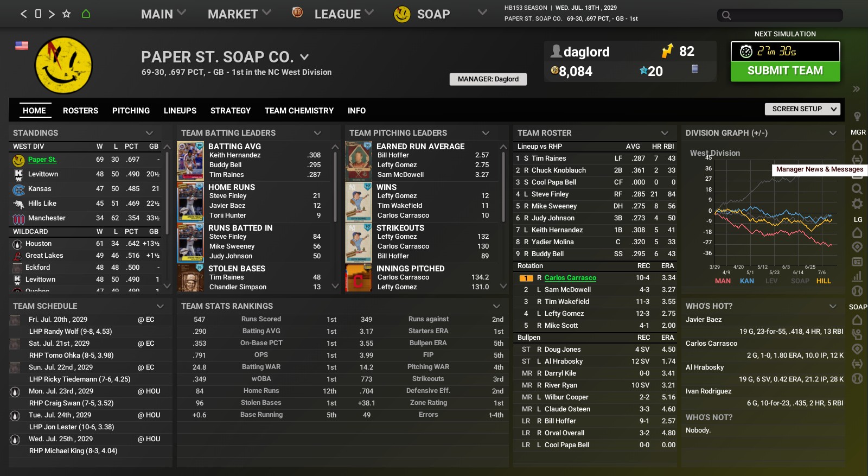This screenshot has height=476, width=868.
Task: Click the daglord user avatar icon
Action: point(556,51)
